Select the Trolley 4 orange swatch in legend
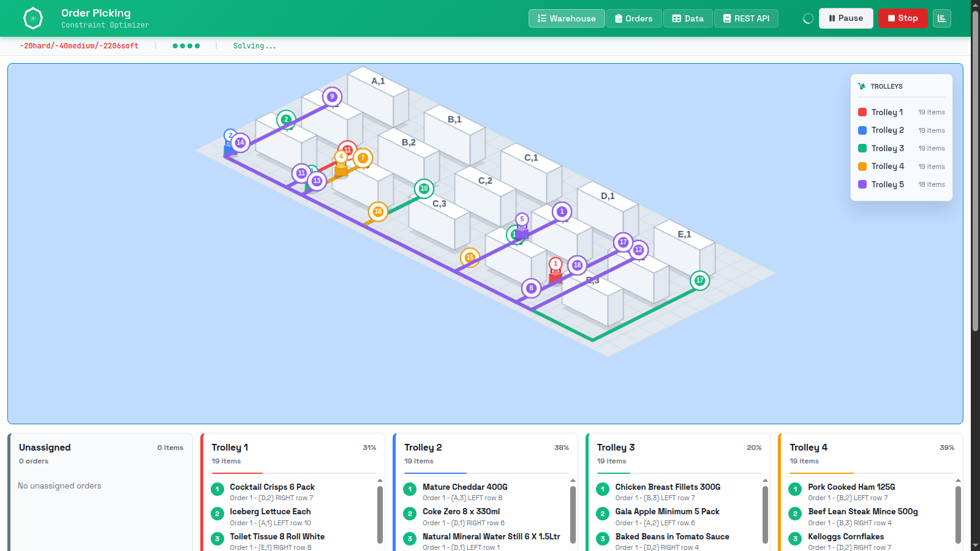The image size is (980, 551). [862, 167]
